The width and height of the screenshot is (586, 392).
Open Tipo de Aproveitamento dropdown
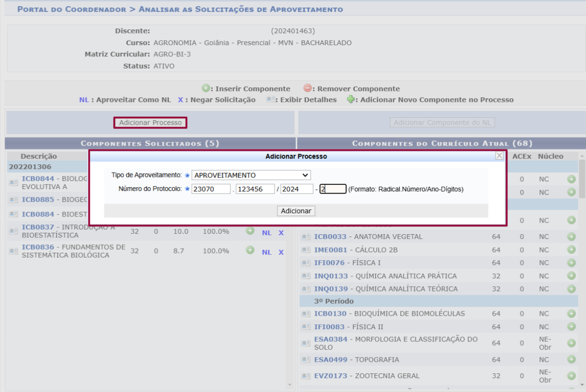click(251, 176)
